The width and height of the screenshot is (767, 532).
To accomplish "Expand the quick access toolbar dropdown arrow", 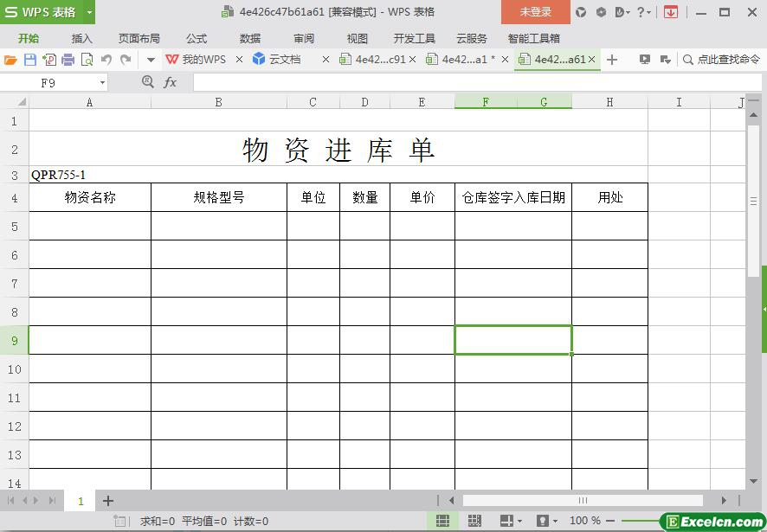I will coord(151,61).
